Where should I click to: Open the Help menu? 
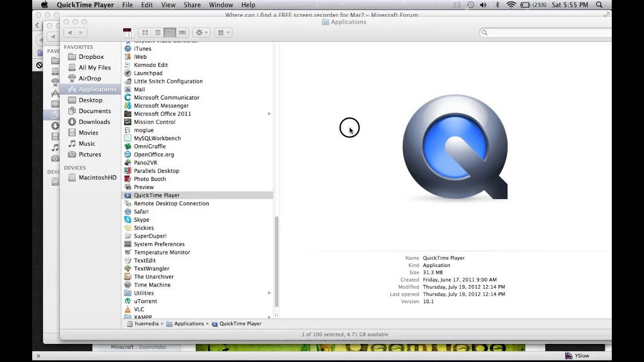[x=248, y=5]
